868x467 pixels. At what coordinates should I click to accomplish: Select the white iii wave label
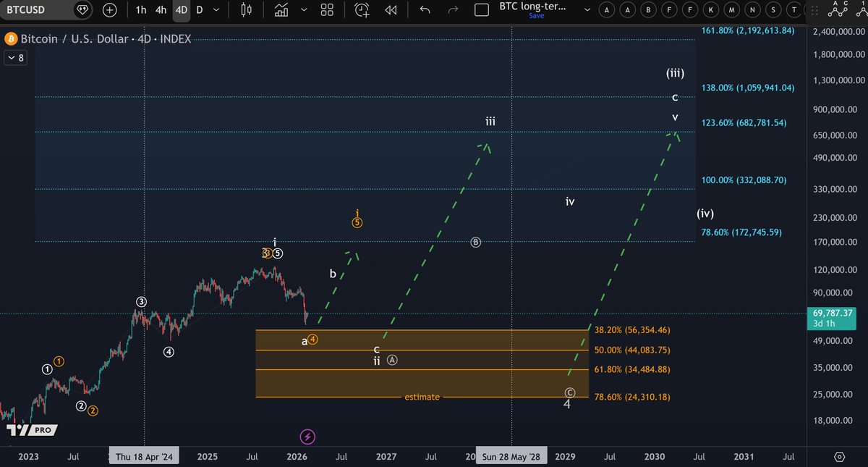(x=490, y=122)
